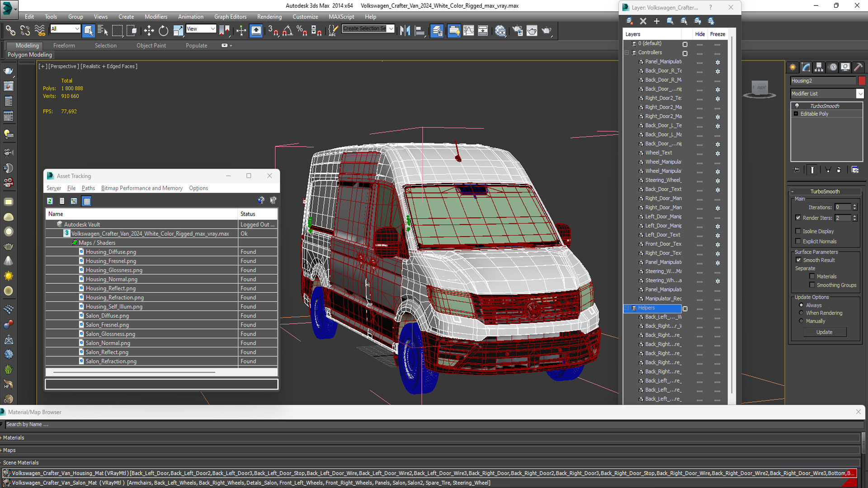Switch Asset Tracking to table view

(87, 201)
